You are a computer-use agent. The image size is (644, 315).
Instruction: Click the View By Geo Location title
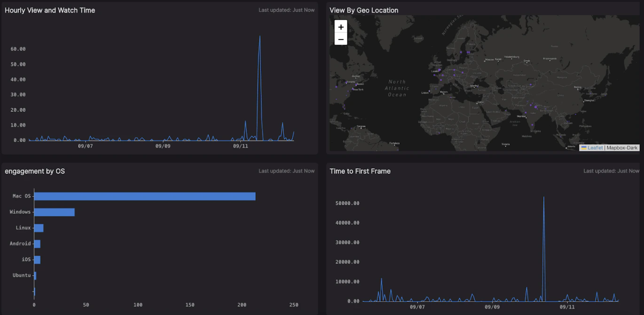pos(364,10)
